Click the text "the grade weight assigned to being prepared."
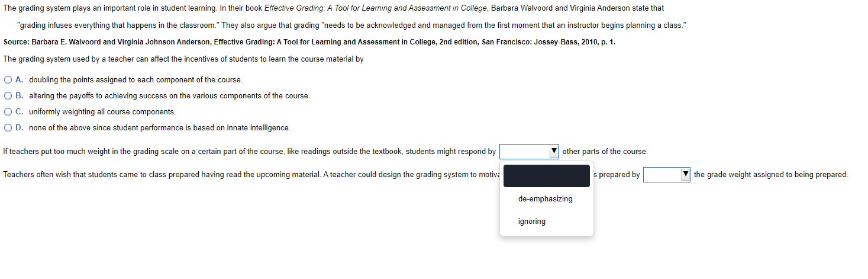The height and width of the screenshot is (279, 868). (771, 175)
